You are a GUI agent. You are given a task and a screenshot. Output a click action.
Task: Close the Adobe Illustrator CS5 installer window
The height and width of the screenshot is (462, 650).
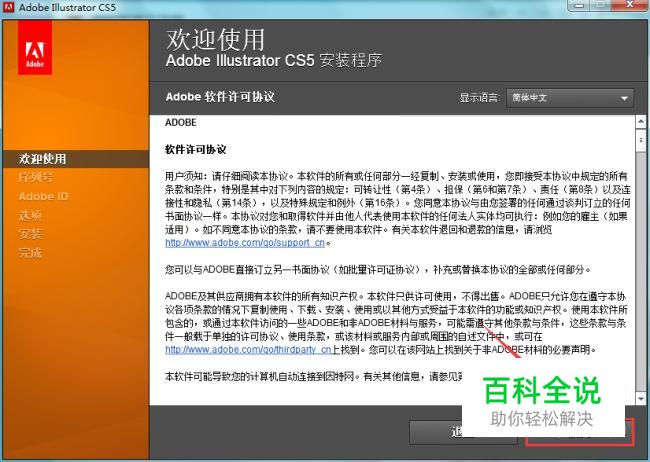pos(630,5)
